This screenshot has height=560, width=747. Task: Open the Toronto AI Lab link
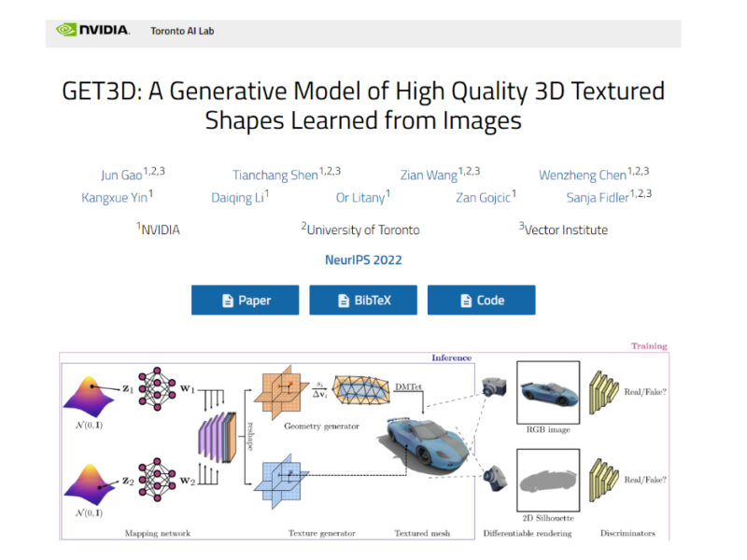[182, 31]
